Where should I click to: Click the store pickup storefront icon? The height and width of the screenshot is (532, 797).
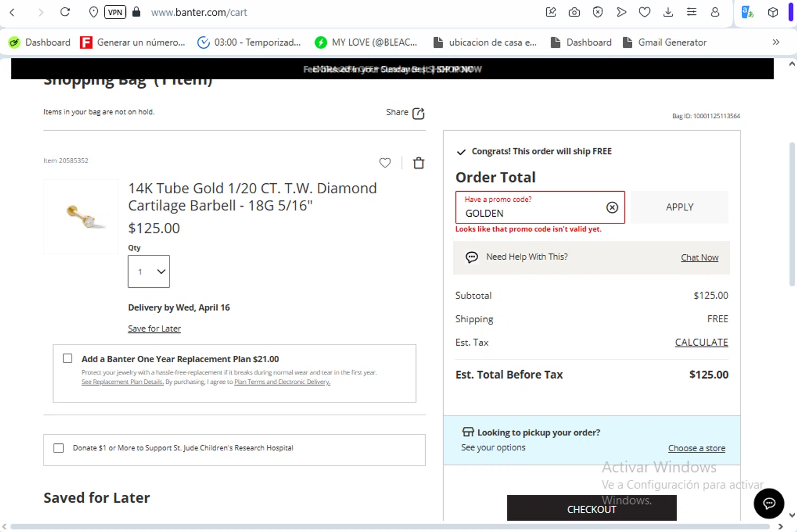[468, 432]
